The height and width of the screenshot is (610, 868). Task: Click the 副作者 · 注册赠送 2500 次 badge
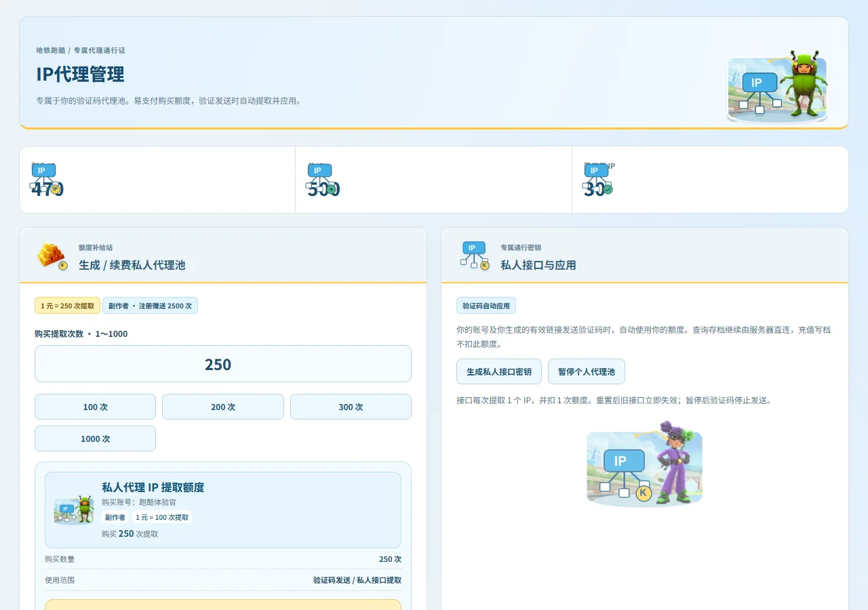150,306
